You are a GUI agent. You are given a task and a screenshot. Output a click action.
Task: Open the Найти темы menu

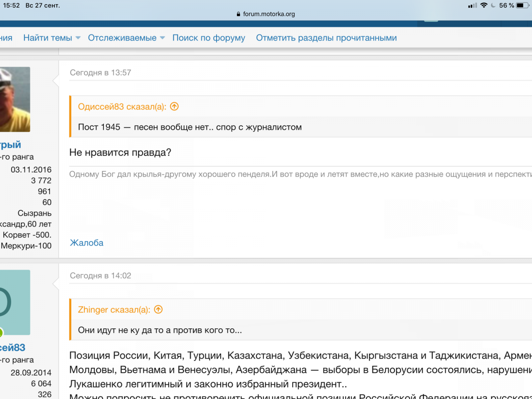click(47, 38)
